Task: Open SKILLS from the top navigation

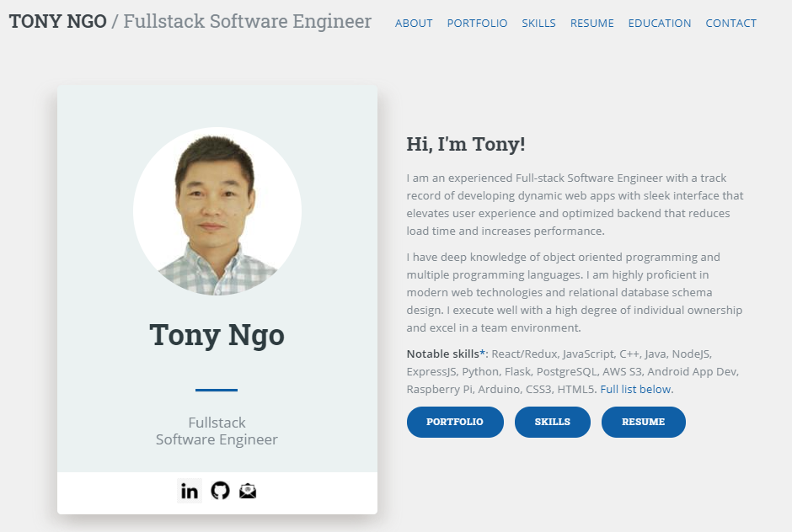Action: click(538, 23)
